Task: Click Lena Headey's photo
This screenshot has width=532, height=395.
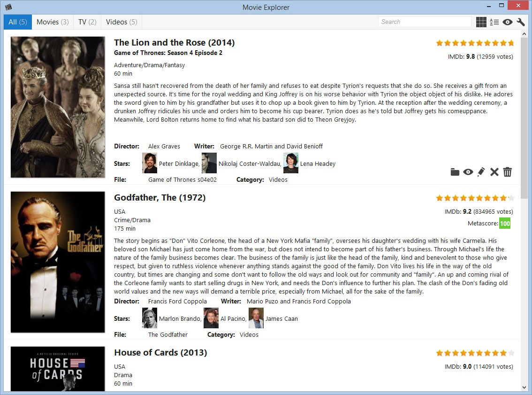Action: 291,163
